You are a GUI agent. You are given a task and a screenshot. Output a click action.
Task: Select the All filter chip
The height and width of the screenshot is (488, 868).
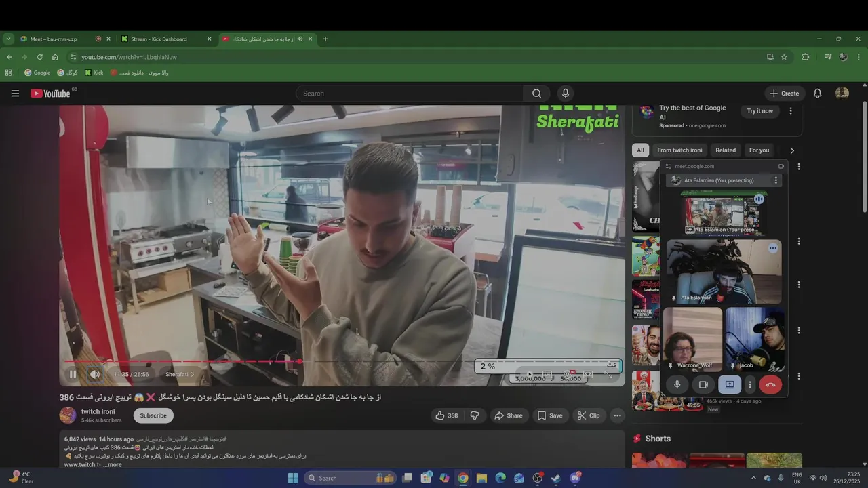coord(640,150)
